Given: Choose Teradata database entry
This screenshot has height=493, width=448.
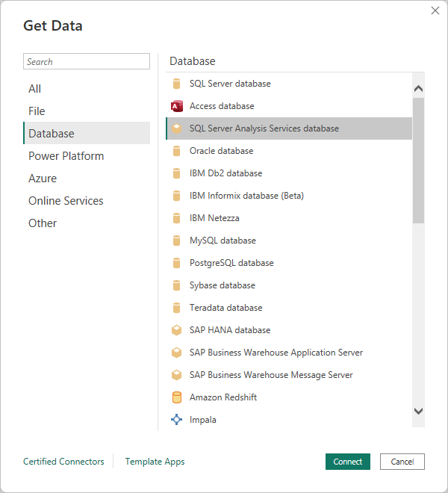Looking at the screenshot, I should point(289,308).
